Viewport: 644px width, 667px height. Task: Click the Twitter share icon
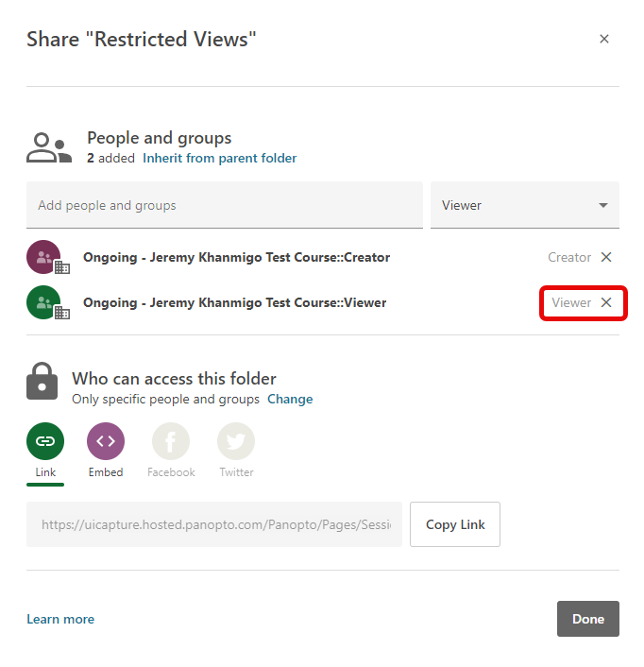point(236,441)
